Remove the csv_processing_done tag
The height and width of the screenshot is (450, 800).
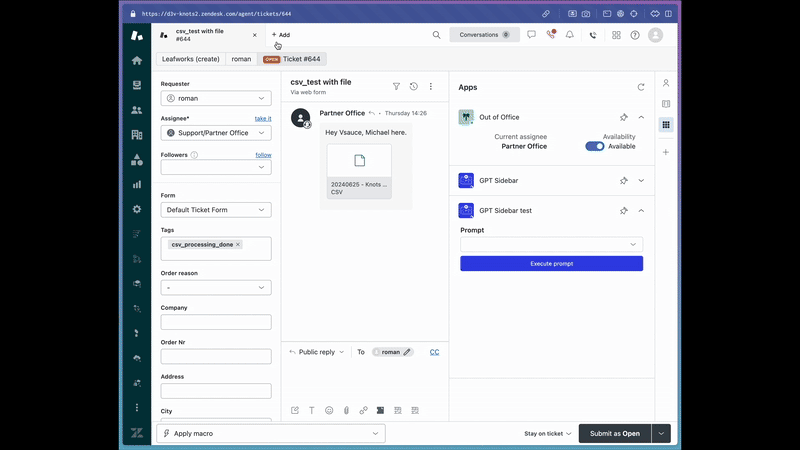pos(238,245)
